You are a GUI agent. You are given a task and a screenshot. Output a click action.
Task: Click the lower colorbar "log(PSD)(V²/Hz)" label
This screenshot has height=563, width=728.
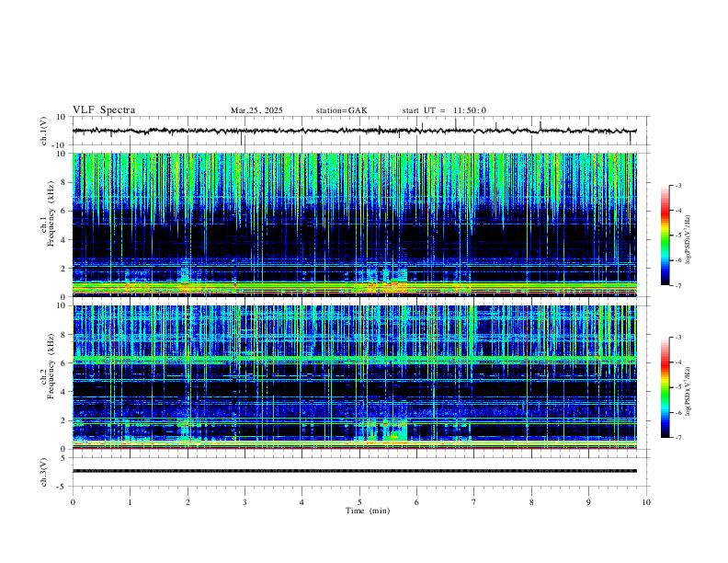688,392
